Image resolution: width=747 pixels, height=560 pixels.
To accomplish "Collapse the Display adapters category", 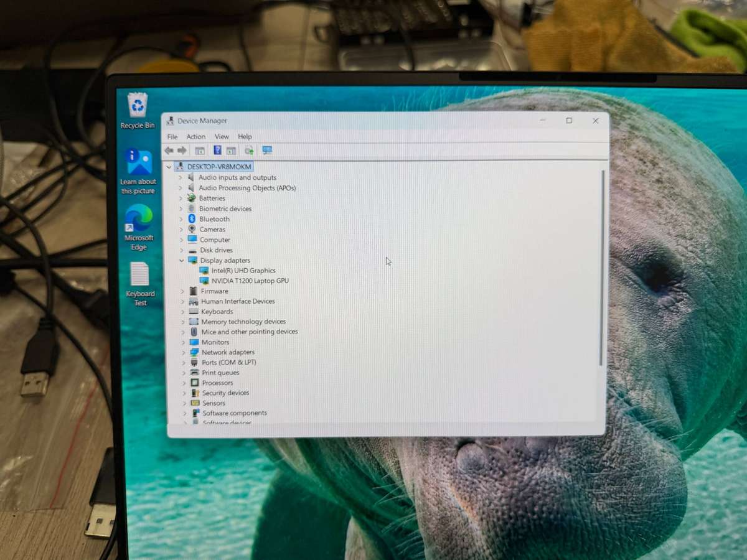I will click(182, 261).
